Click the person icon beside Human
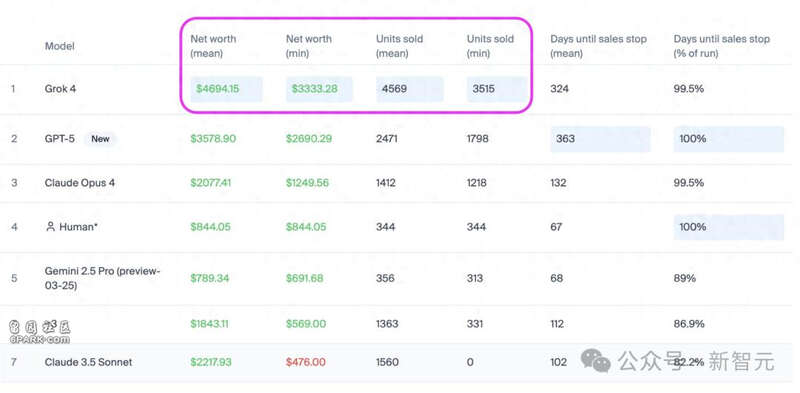Image resolution: width=800 pixels, height=393 pixels. (x=50, y=227)
